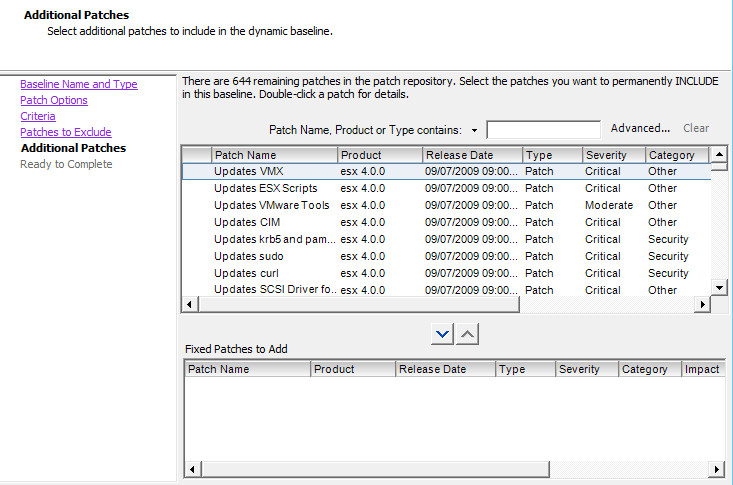
Task: Sort upper list by Severity column
Action: 614,155
